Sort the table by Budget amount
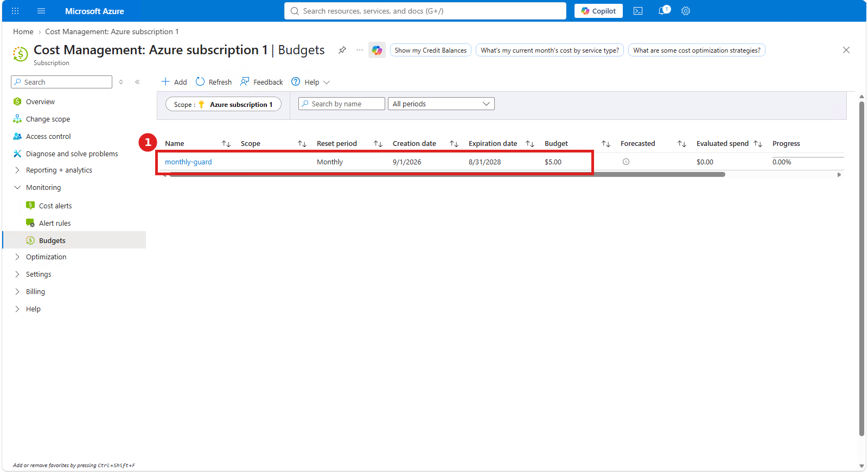868x472 pixels. pyautogui.click(x=606, y=144)
